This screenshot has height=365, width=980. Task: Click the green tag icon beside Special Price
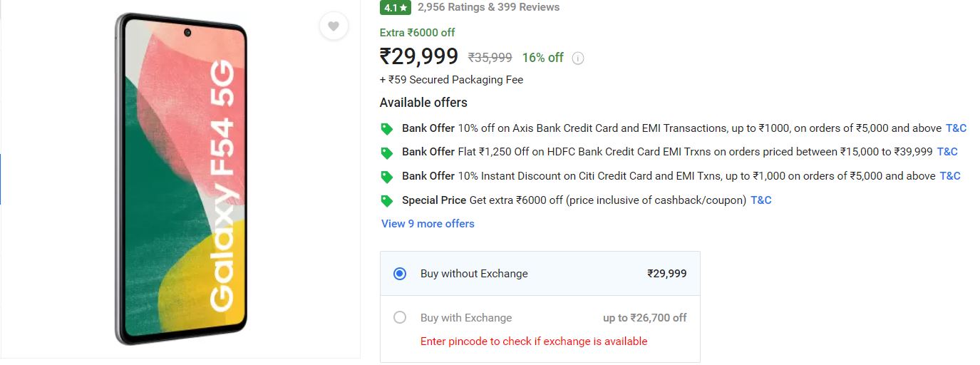[387, 201]
